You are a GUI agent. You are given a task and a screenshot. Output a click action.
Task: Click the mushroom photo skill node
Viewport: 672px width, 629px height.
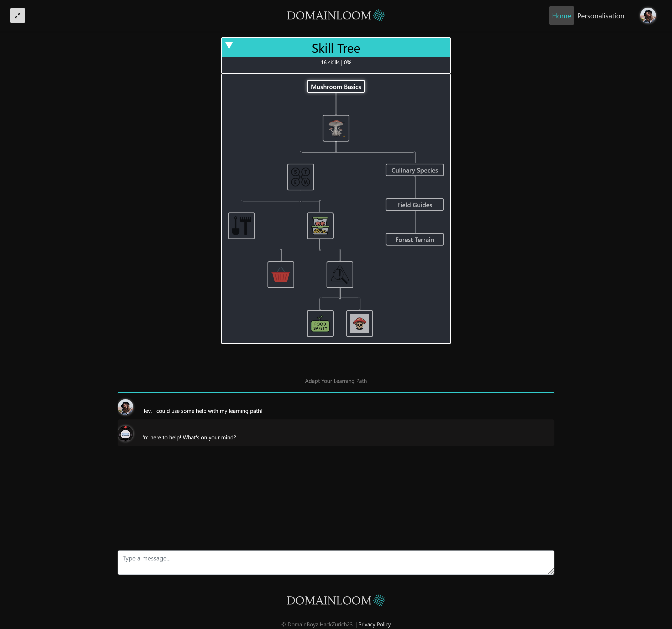tap(336, 128)
